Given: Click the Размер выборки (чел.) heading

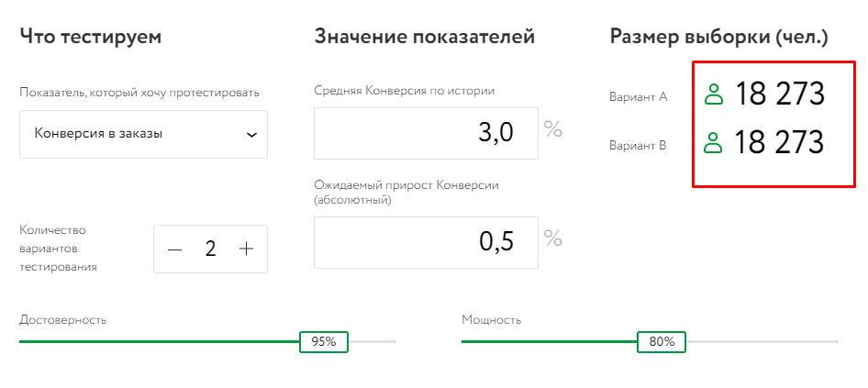Looking at the screenshot, I should coord(718,37).
